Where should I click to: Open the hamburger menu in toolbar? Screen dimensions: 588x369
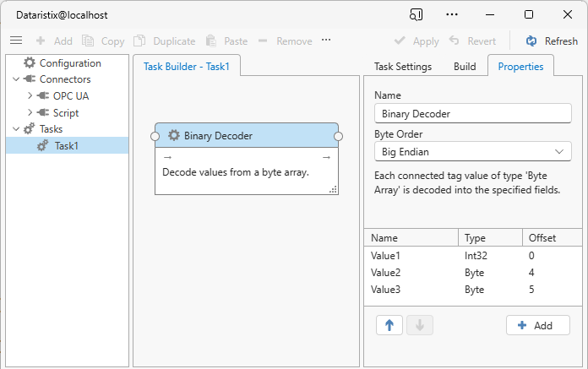[x=16, y=41]
